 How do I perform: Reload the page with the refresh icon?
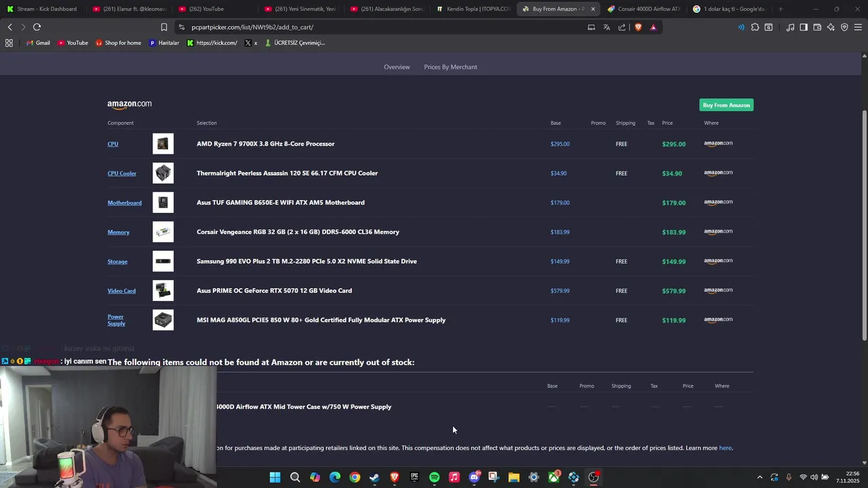pyautogui.click(x=37, y=27)
